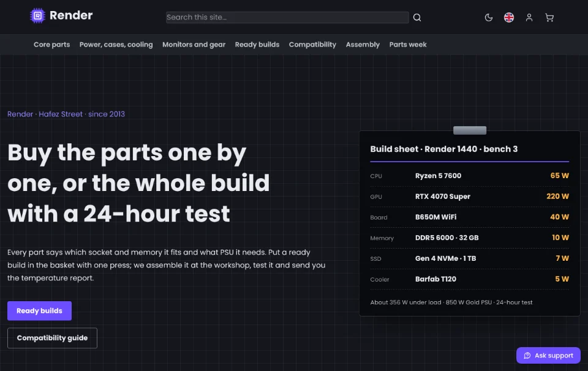Click the DDR5 6000 · 32 GB entry
The width and height of the screenshot is (588, 371).
click(x=447, y=238)
